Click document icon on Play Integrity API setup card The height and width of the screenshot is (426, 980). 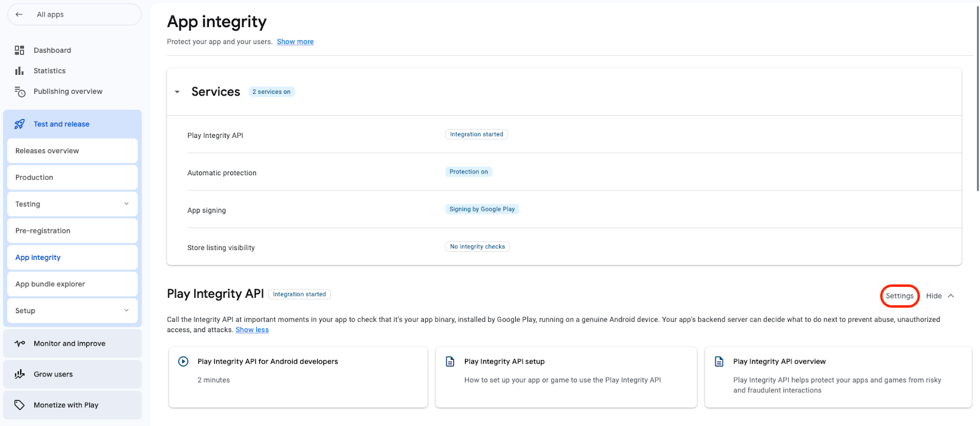(x=450, y=362)
